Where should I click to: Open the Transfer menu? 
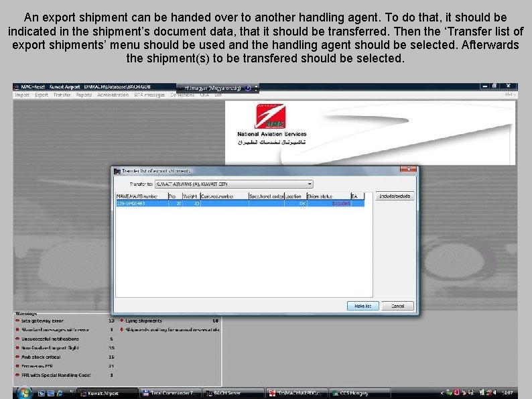(x=62, y=95)
